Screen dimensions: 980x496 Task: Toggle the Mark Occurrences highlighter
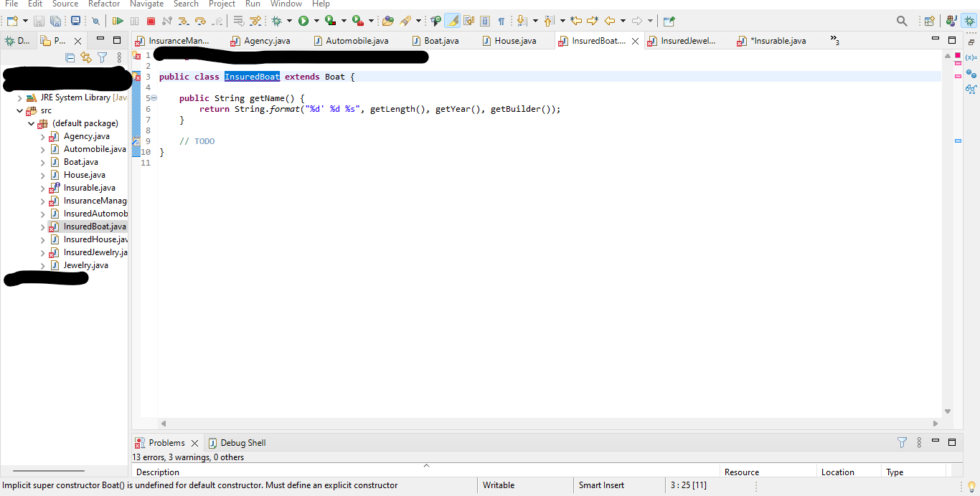point(453,22)
